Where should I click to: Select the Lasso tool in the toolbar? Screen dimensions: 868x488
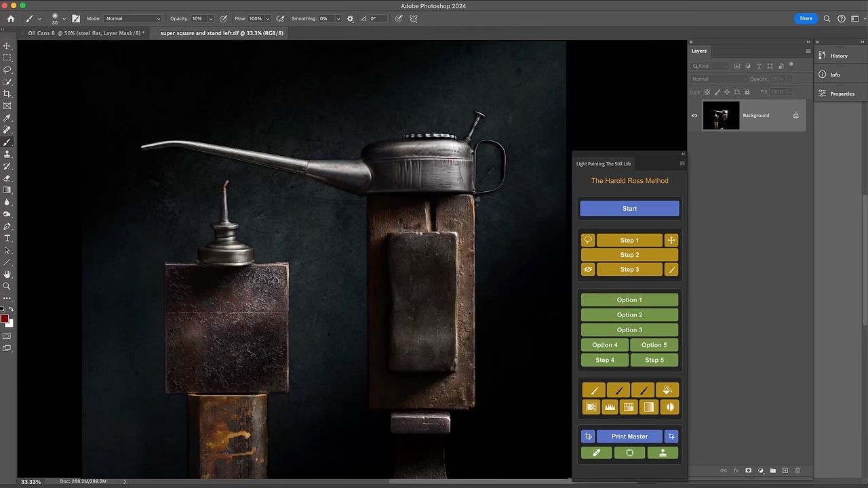pyautogui.click(x=7, y=70)
